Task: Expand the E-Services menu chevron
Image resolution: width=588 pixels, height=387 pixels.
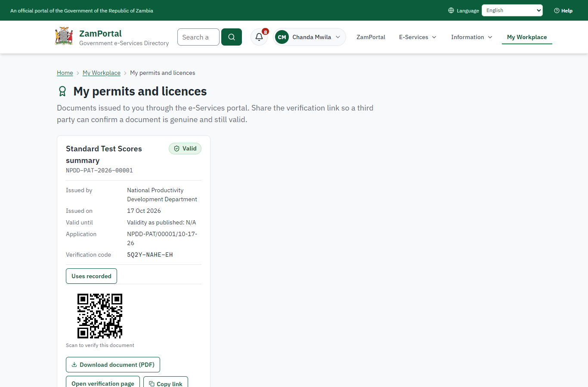Action: point(434,37)
